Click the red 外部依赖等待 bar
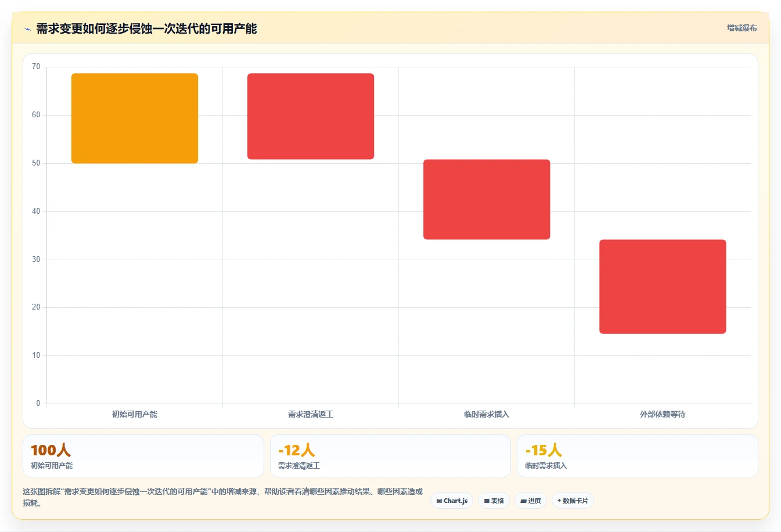Screen dimensions: 781x532 pos(663,286)
